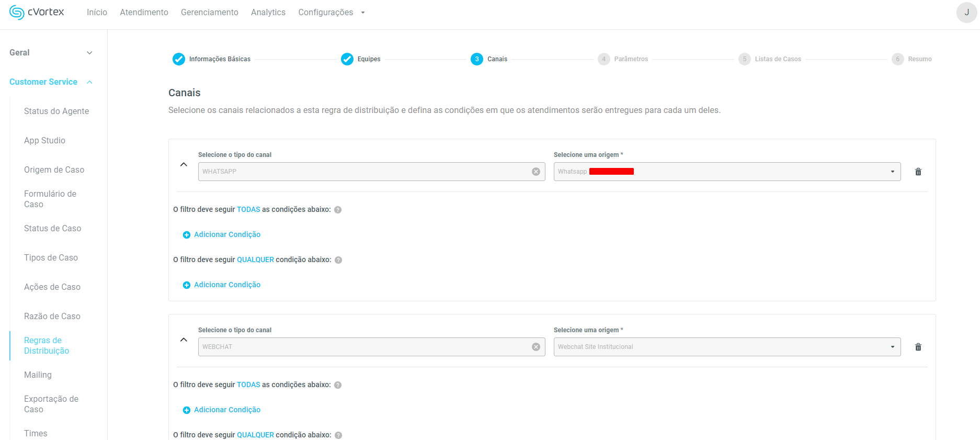Delete the WhatsApp channel with trash icon
This screenshot has height=440, width=980.
[918, 172]
